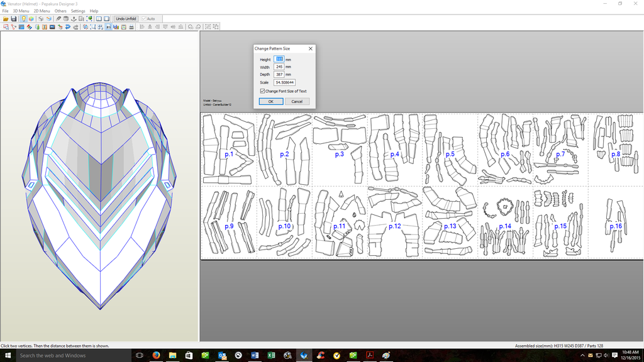Click the Scale value field
This screenshot has width=644, height=362.
(x=284, y=82)
